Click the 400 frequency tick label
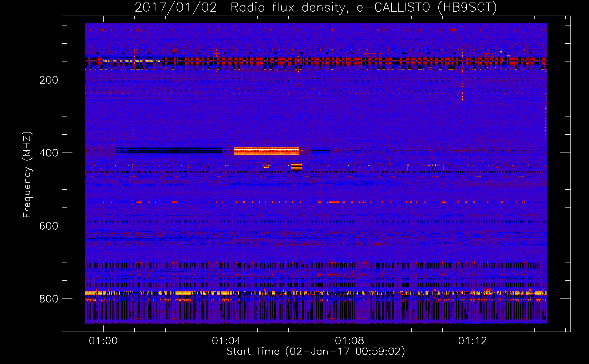The image size is (589, 364). click(49, 153)
